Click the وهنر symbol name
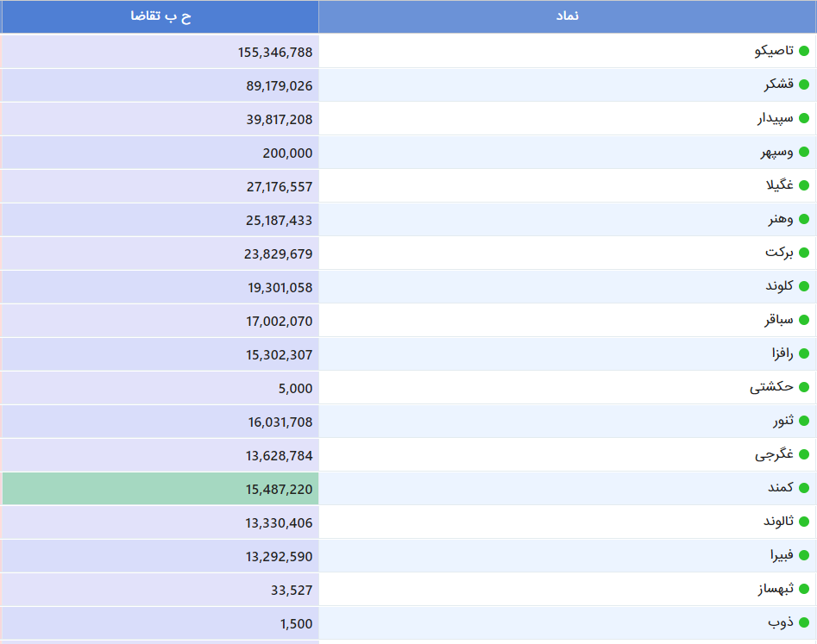The image size is (817, 644). tap(780, 220)
